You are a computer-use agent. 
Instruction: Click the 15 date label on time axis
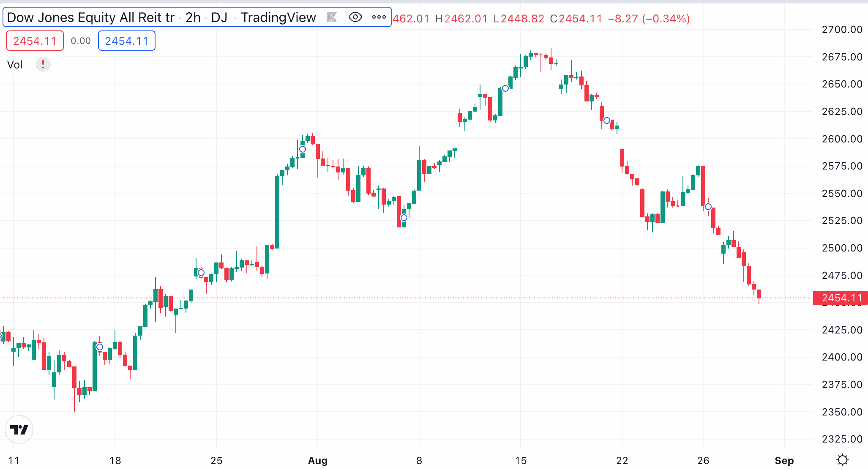[521, 460]
